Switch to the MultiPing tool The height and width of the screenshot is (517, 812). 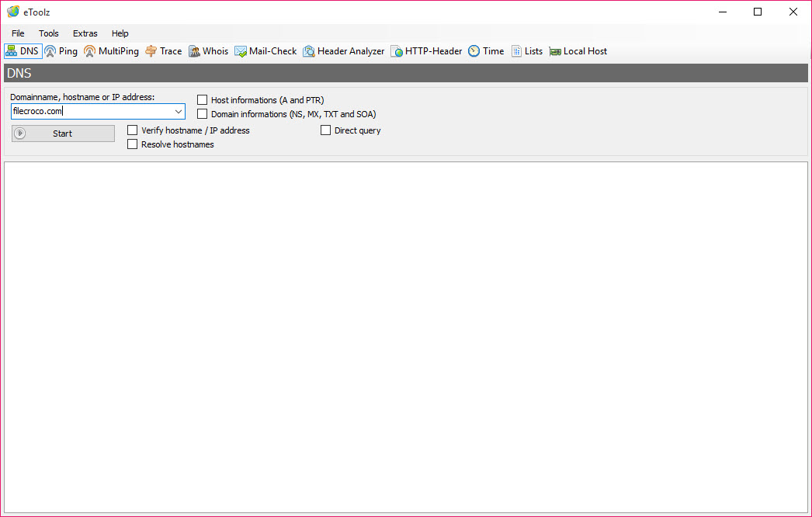tap(111, 51)
